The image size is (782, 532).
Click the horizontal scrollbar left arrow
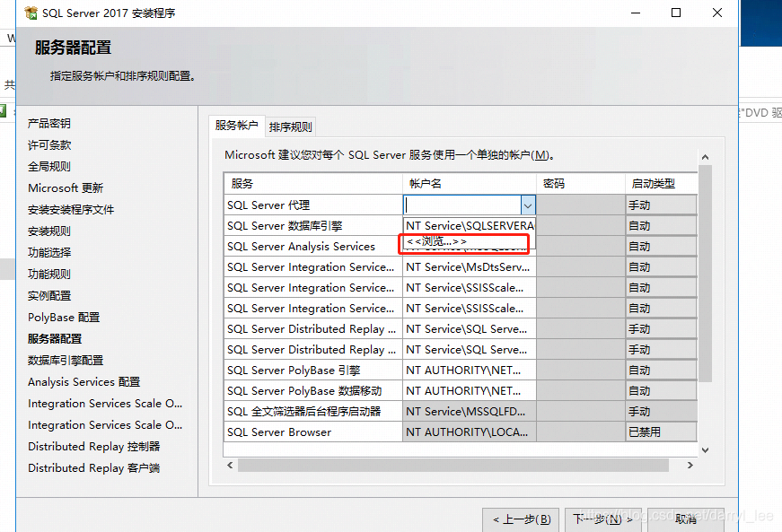(x=230, y=466)
